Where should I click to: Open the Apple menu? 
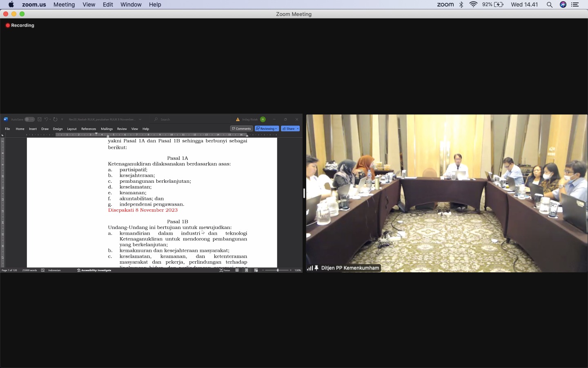(11, 4)
